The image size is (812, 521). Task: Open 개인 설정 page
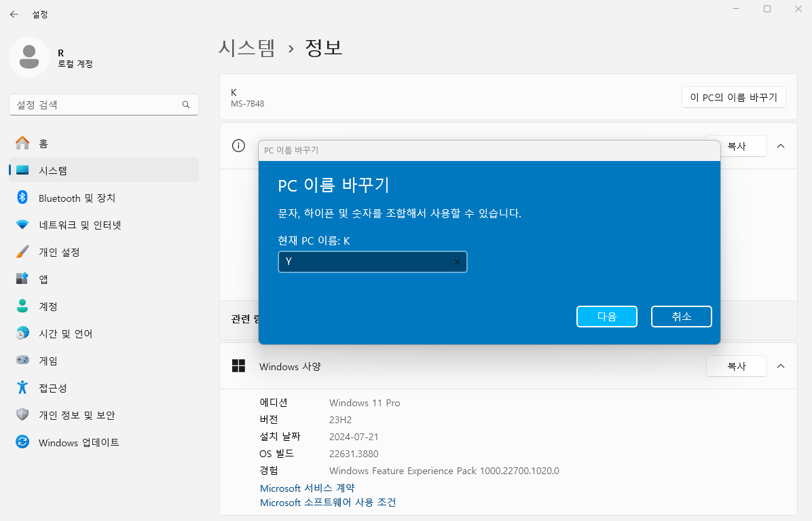click(x=104, y=252)
